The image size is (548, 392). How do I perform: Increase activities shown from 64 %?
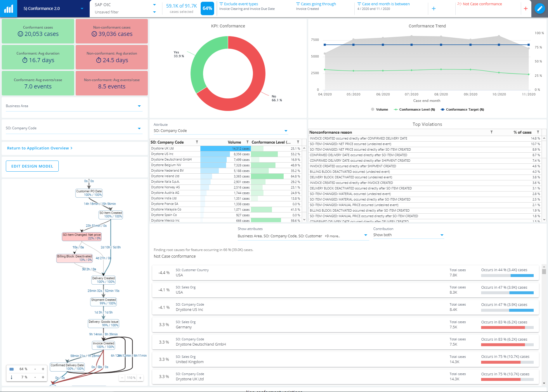coord(43,369)
